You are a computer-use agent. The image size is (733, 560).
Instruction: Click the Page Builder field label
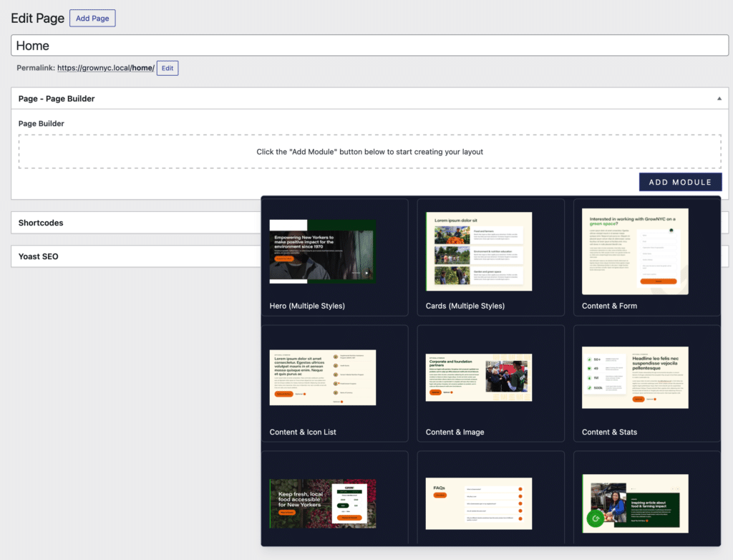coord(41,123)
